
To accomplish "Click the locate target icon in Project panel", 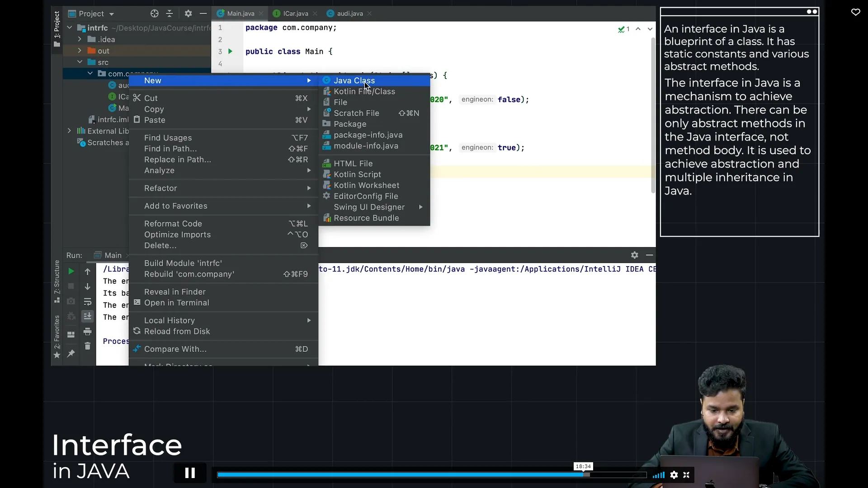I will [x=155, y=14].
